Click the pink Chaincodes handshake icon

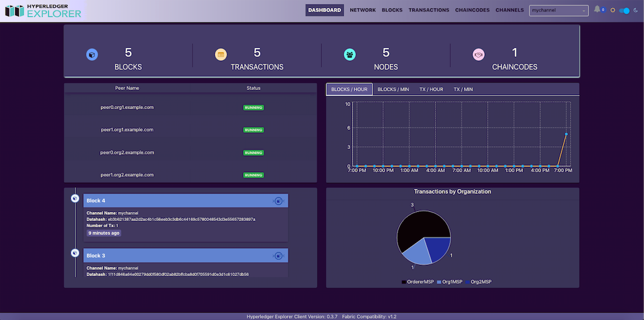(479, 54)
